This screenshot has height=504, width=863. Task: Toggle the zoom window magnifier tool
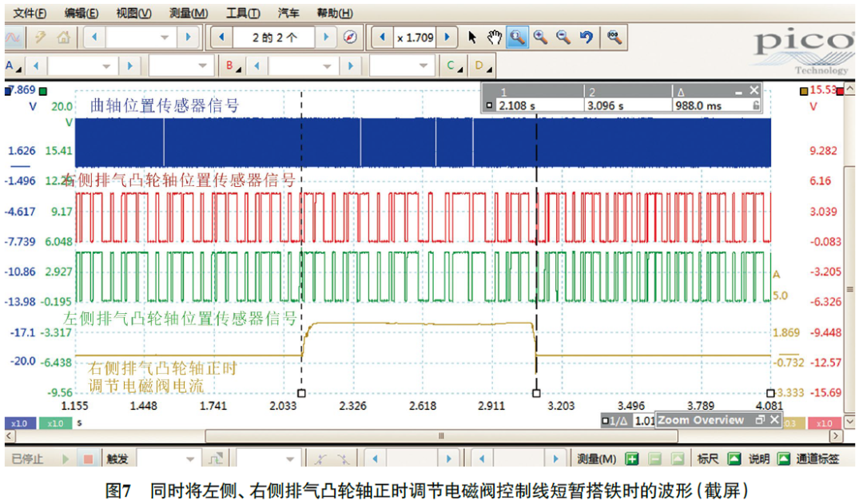coord(517,38)
